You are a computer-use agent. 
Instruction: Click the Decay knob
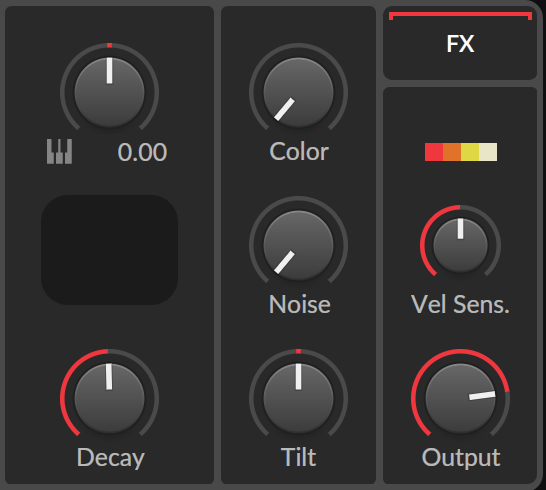tap(109, 398)
